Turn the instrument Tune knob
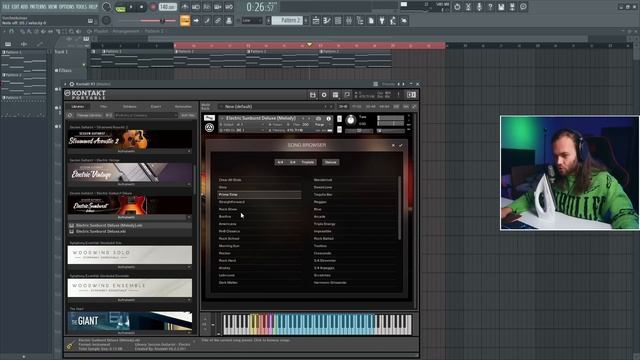The width and height of the screenshot is (640, 360). [x=350, y=120]
